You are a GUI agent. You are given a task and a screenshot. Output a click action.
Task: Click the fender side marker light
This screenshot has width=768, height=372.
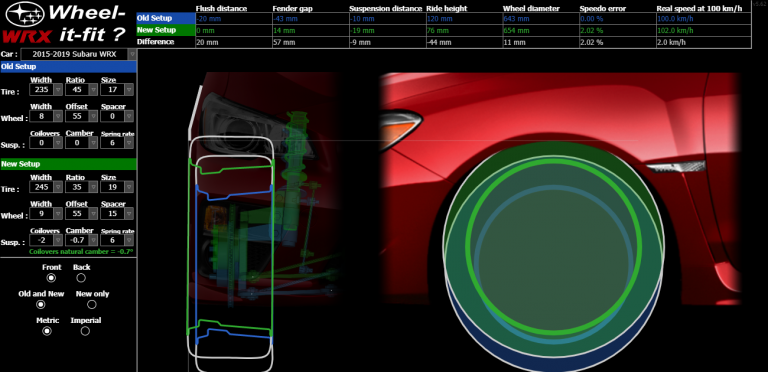(x=676, y=166)
